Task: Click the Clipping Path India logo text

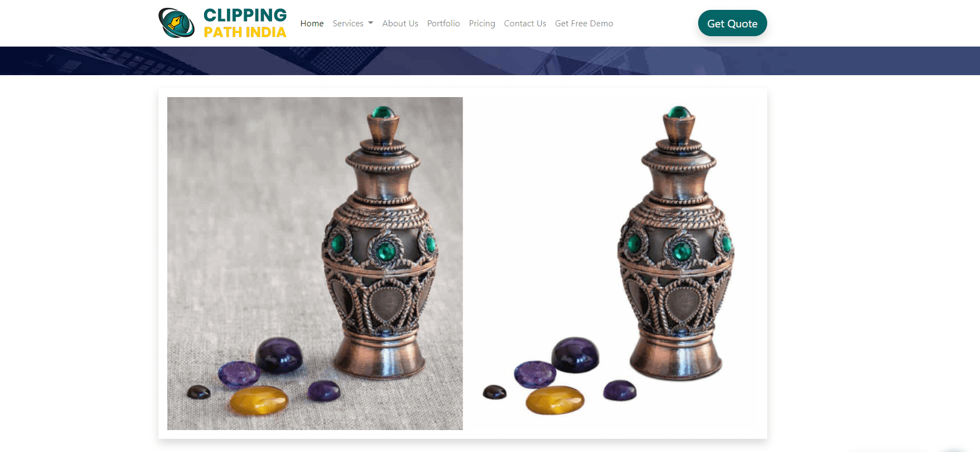Action: click(245, 23)
